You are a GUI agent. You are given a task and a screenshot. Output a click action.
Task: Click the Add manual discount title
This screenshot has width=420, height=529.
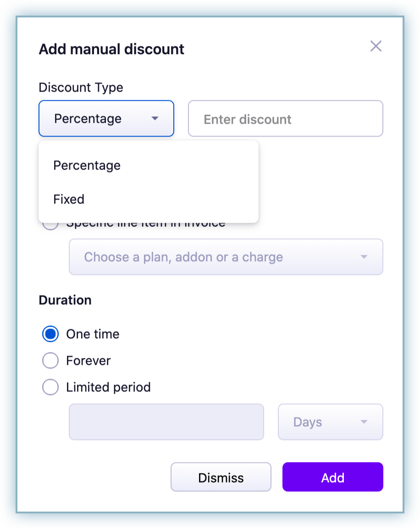tap(111, 49)
